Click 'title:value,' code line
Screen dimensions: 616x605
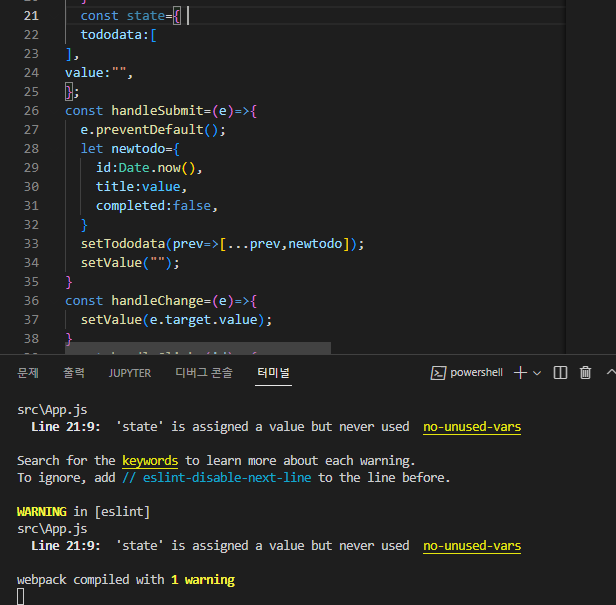click(141, 187)
